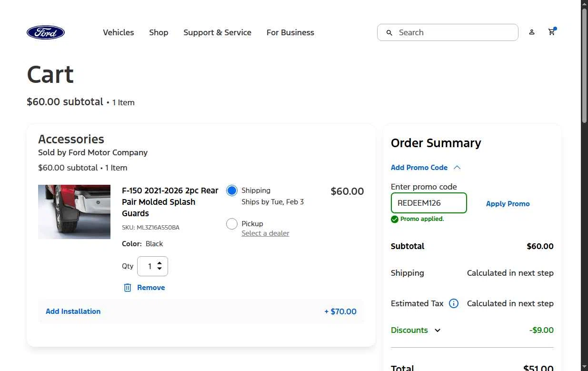The width and height of the screenshot is (588, 371).
Task: Click the promo code field REDEEM126
Action: pos(429,203)
